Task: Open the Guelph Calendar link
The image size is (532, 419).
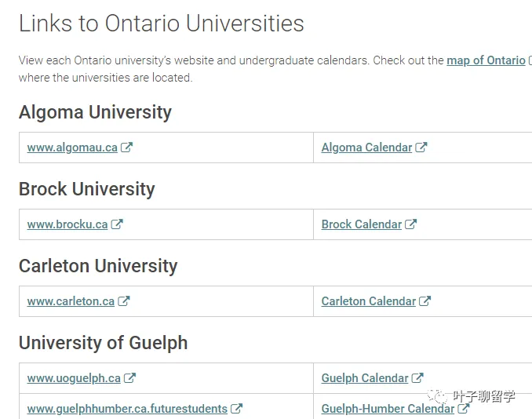Action: click(365, 378)
